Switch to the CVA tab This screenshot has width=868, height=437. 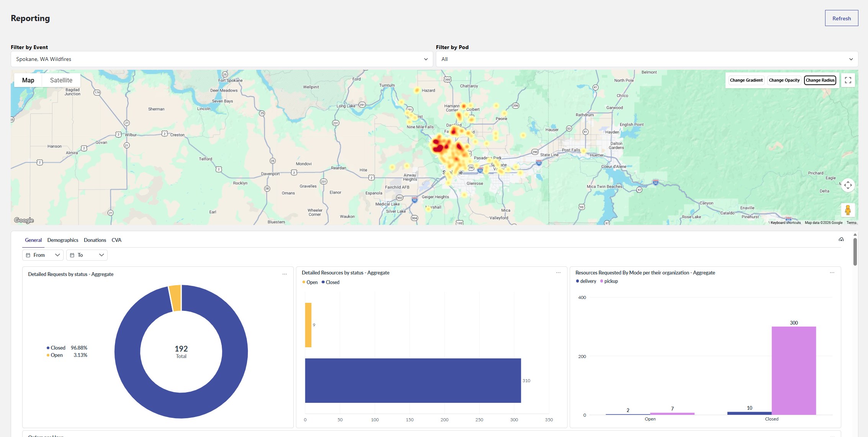point(116,240)
